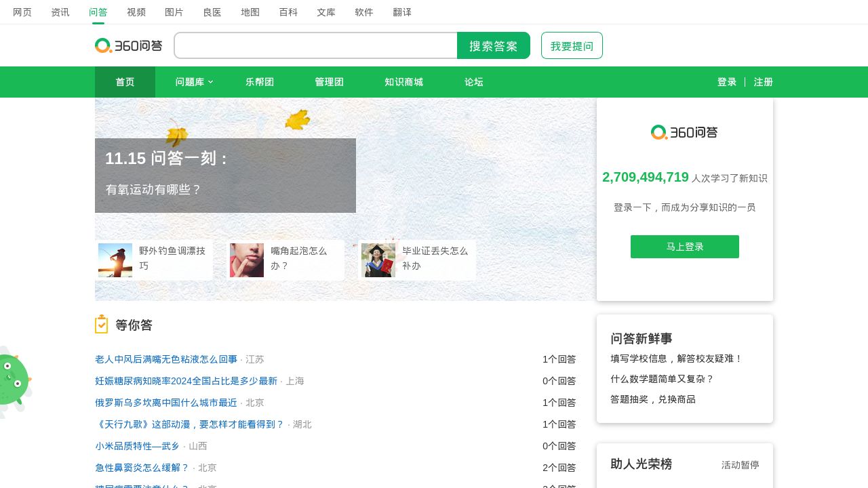Switch to the 资讯 tab
Viewport: 868px width, 488px height.
(x=60, y=12)
